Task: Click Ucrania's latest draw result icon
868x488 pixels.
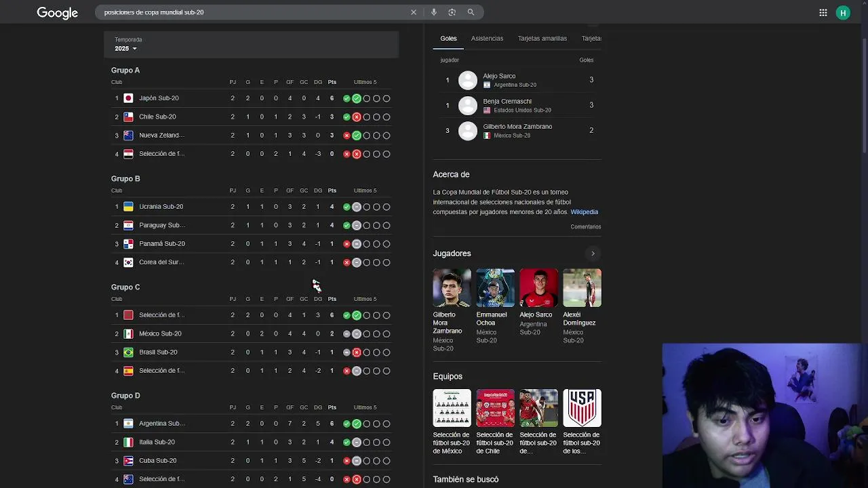Action: coord(357,207)
